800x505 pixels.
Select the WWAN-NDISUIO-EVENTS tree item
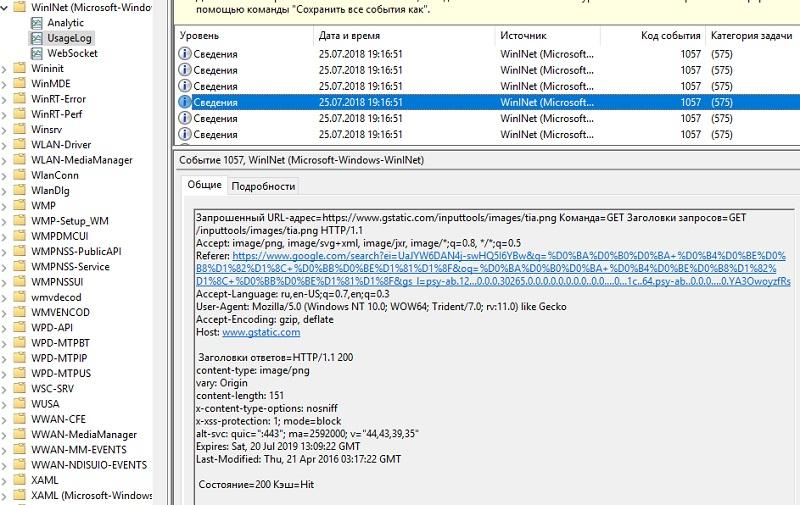(89, 465)
